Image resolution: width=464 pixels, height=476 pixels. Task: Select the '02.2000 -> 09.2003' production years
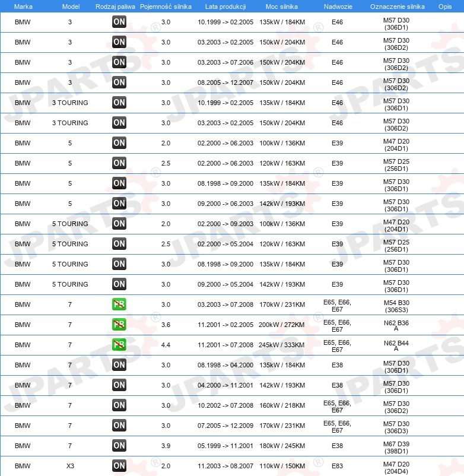point(225,224)
